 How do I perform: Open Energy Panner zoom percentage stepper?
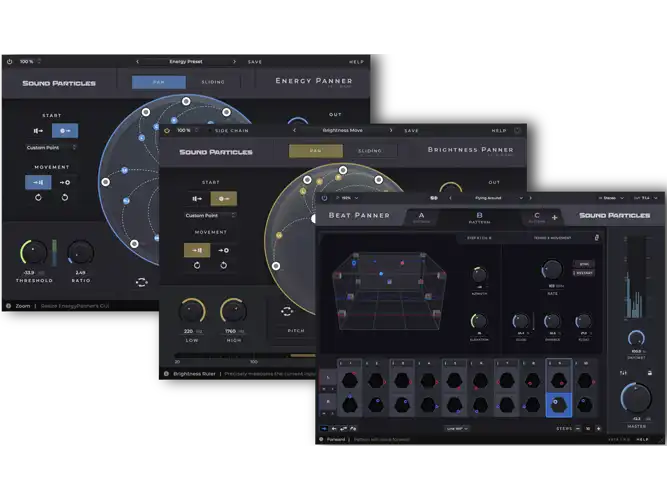click(39, 61)
